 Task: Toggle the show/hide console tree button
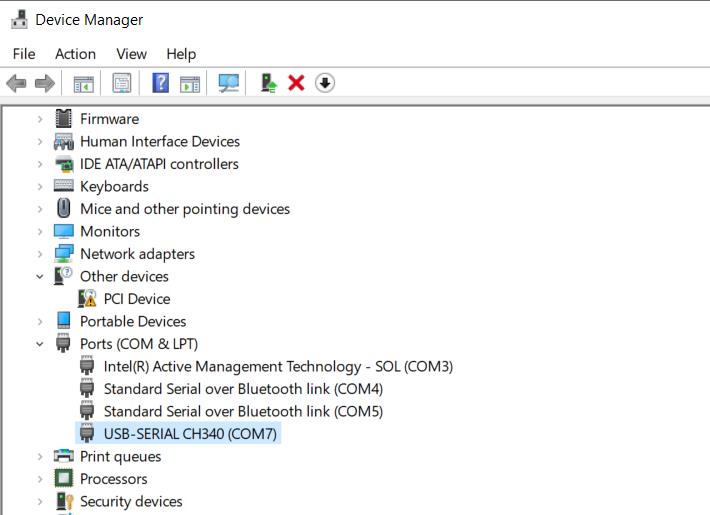[83, 83]
